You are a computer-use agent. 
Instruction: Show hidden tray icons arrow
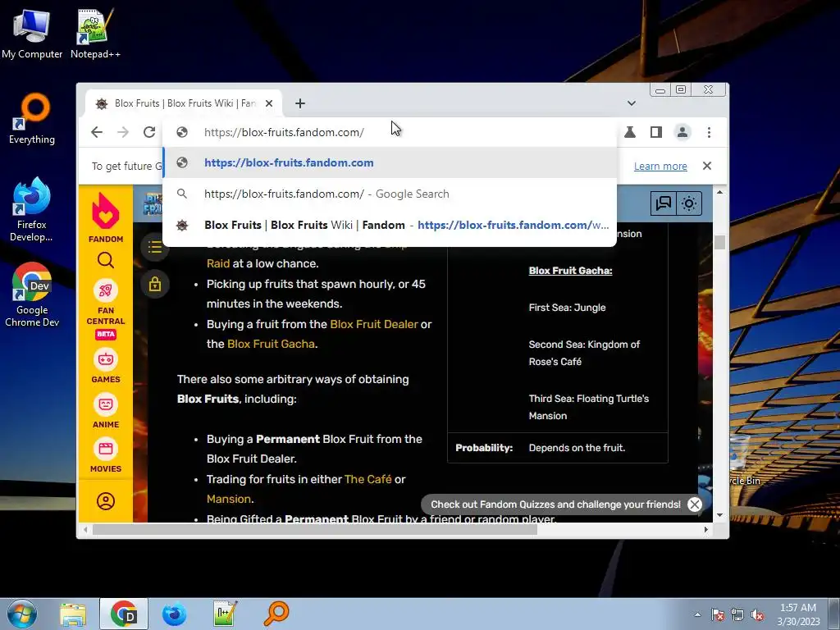tap(697, 614)
